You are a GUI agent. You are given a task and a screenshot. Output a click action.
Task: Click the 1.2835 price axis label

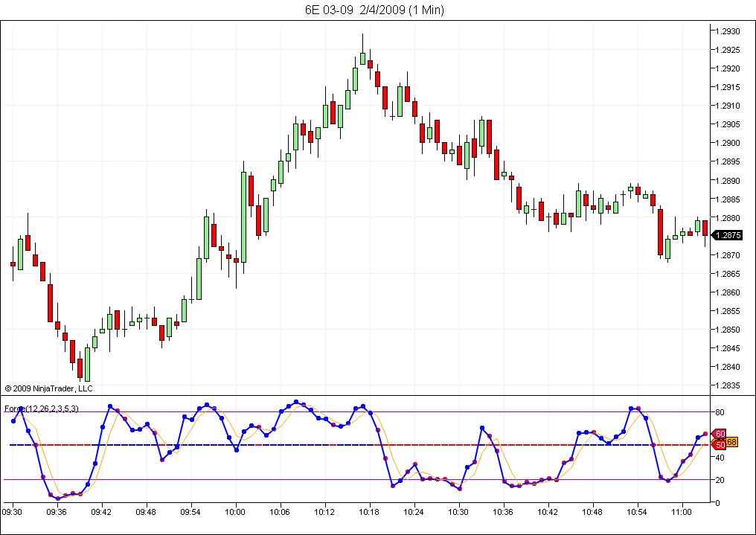tap(728, 385)
